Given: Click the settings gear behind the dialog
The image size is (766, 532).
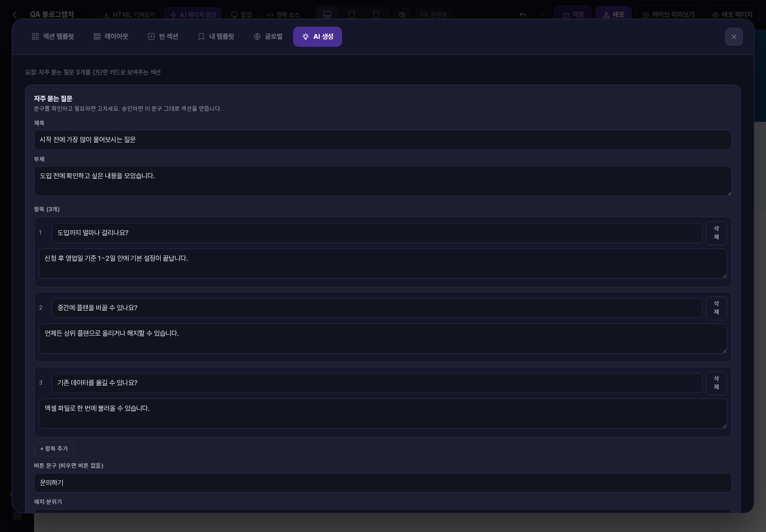Looking at the screenshot, I should pyautogui.click(x=17, y=517).
